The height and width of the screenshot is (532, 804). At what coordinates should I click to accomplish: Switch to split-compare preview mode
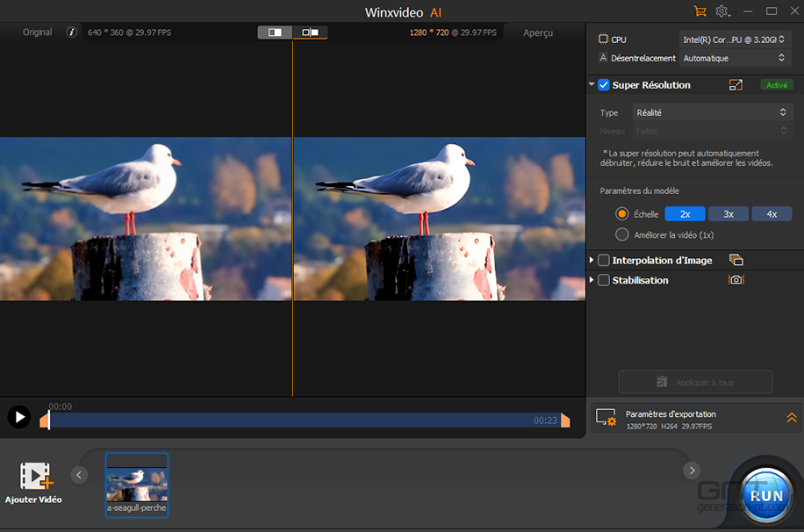coord(310,32)
